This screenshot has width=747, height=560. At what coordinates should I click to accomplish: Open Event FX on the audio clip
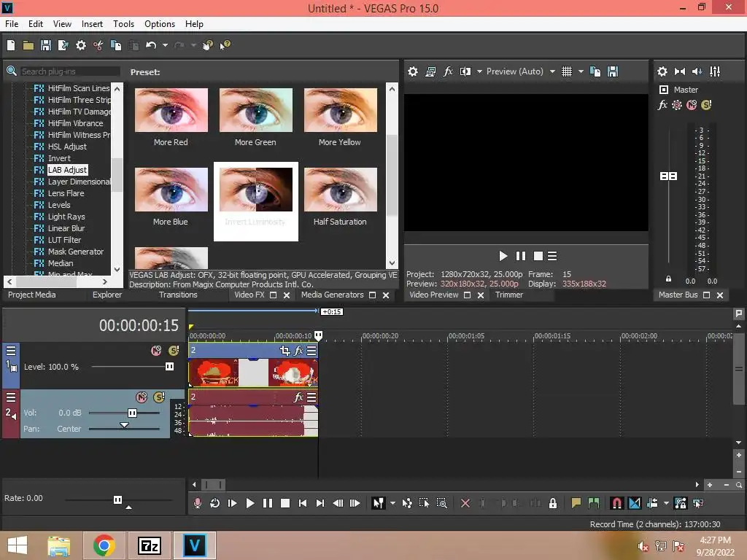tap(298, 397)
